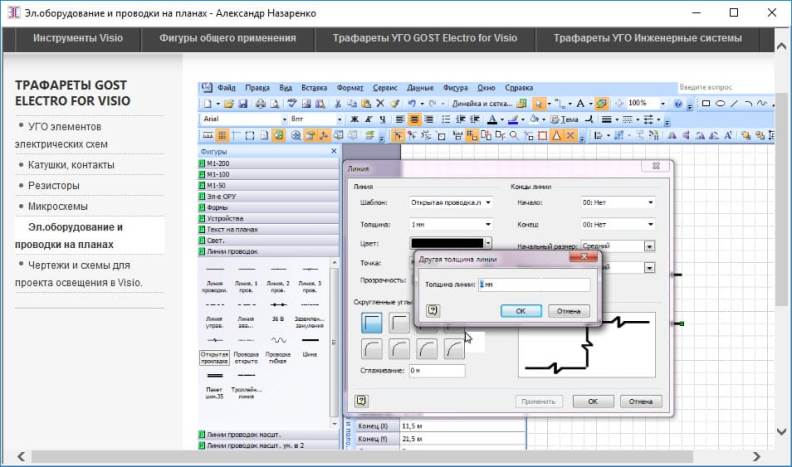The width and height of the screenshot is (792, 467).
Task: Toggle Bold (Ж) formatting
Action: point(355,120)
